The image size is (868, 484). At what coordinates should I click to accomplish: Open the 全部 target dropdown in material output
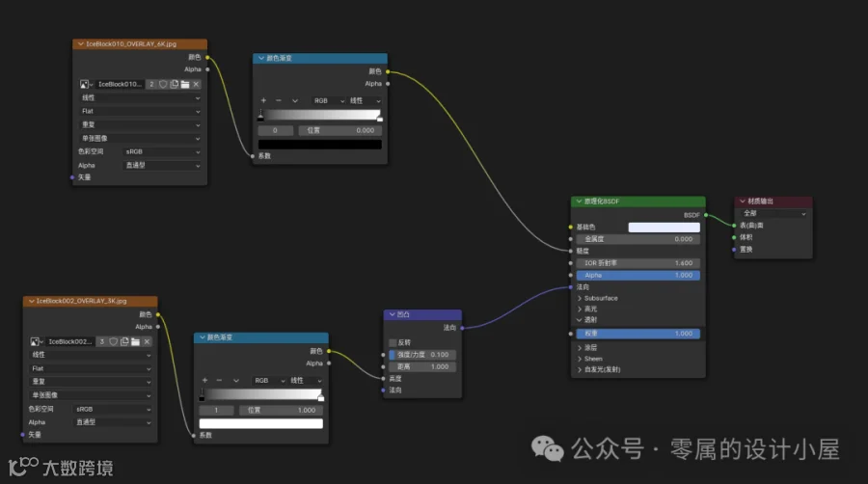click(x=773, y=213)
